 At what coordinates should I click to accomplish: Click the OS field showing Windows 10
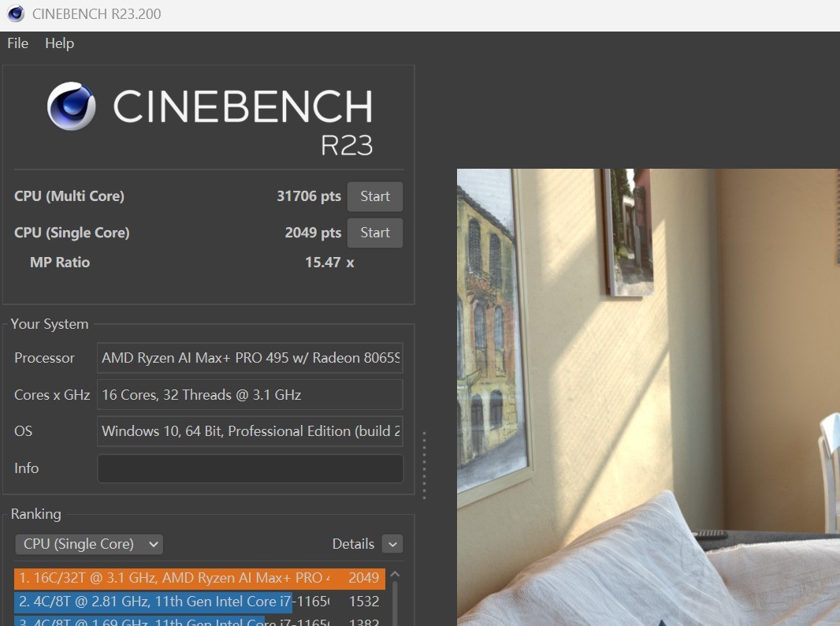pyautogui.click(x=250, y=431)
